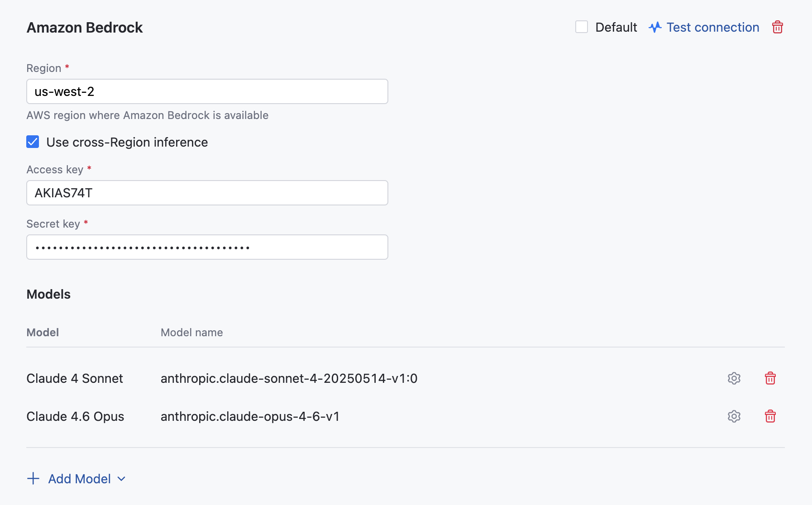Image resolution: width=812 pixels, height=505 pixels.
Task: Click the anthropic.claude-sonnet-4-20250514-v1:0 model name
Action: (289, 378)
